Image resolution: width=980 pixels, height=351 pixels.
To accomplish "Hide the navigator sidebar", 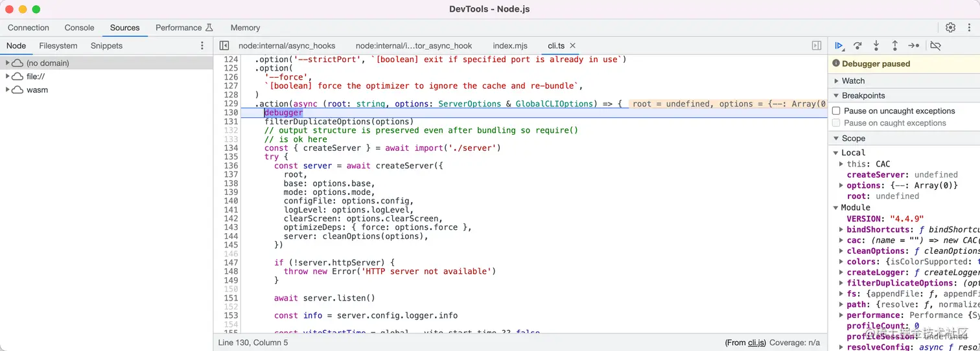I will (x=224, y=46).
